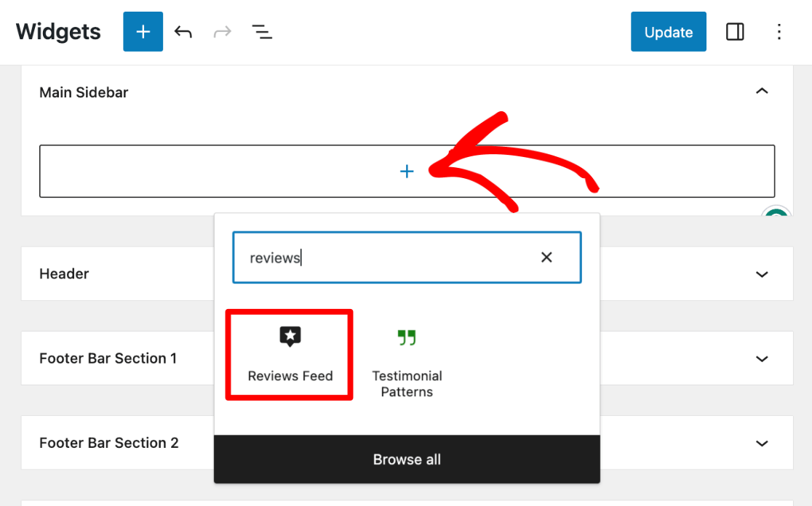This screenshot has height=506, width=812.
Task: Click Browse all to see more blocks
Action: (407, 459)
